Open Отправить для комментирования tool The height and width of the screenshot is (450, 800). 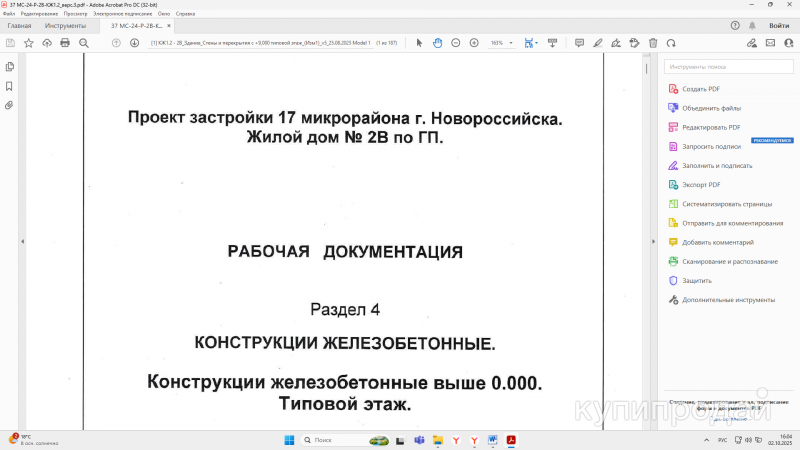[x=726, y=223]
